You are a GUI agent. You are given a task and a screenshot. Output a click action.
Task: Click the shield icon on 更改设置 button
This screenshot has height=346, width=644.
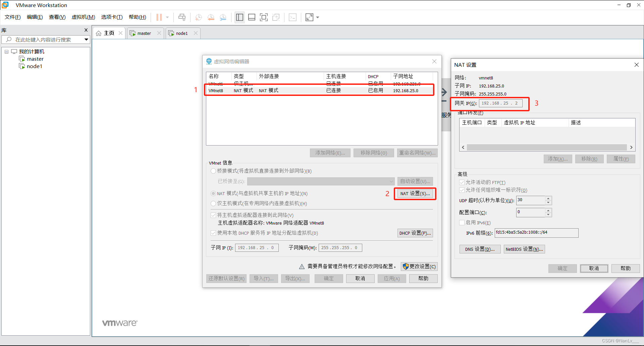(406, 266)
